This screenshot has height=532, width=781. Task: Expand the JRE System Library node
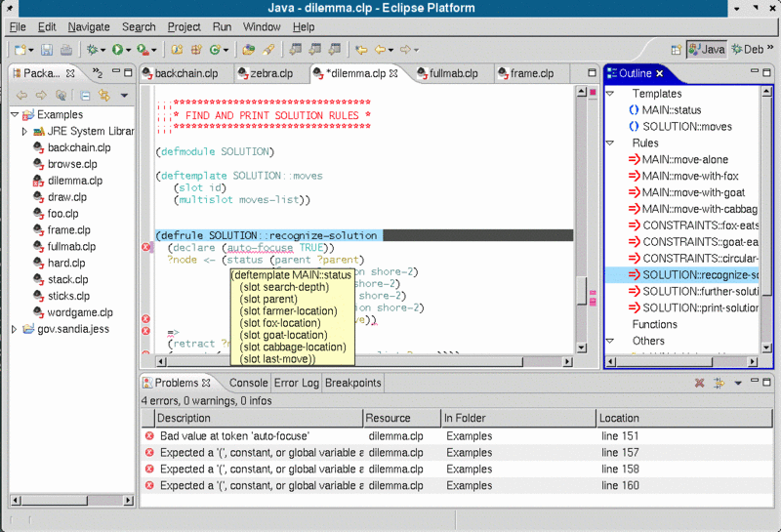click(24, 131)
